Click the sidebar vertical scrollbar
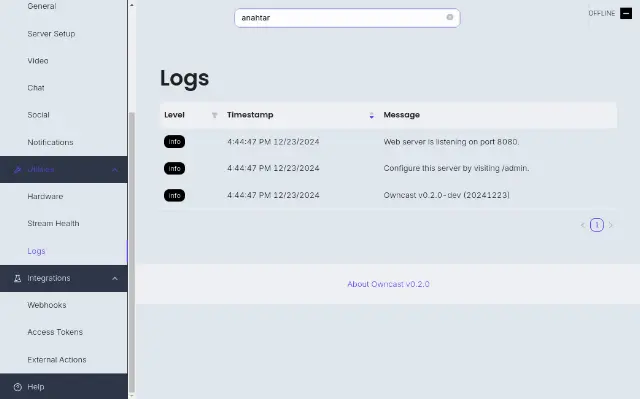640x399 pixels. click(131, 251)
